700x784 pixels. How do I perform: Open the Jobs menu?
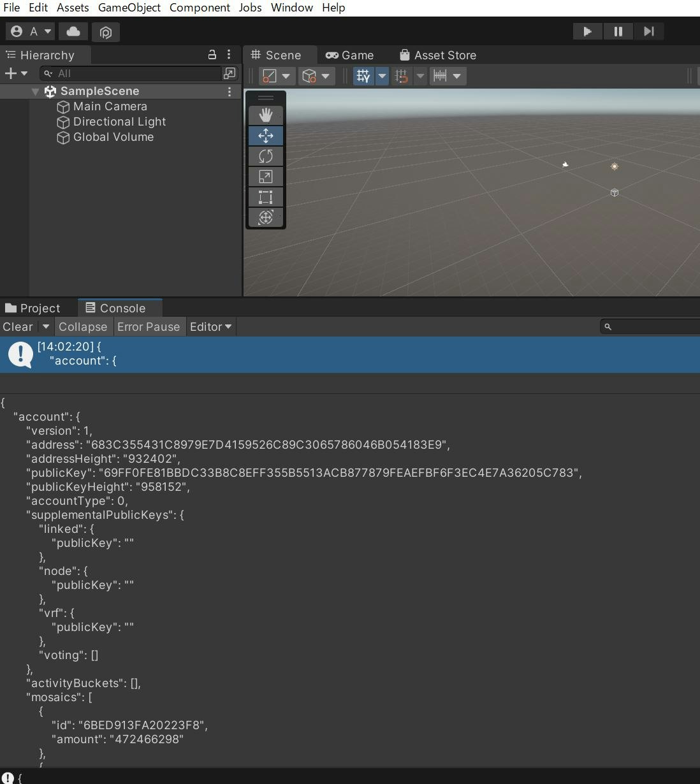coord(250,8)
